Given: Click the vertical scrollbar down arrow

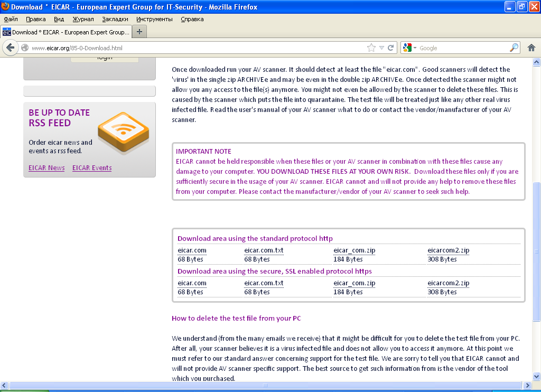Looking at the screenshot, I should click(537, 377).
